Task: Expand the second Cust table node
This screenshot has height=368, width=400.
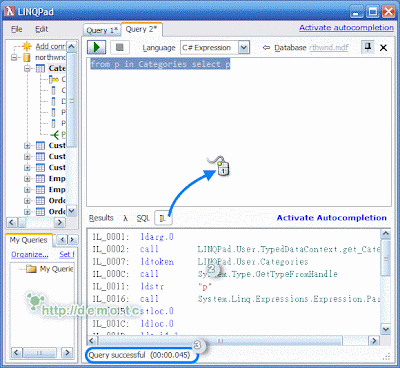Action: coord(27,157)
